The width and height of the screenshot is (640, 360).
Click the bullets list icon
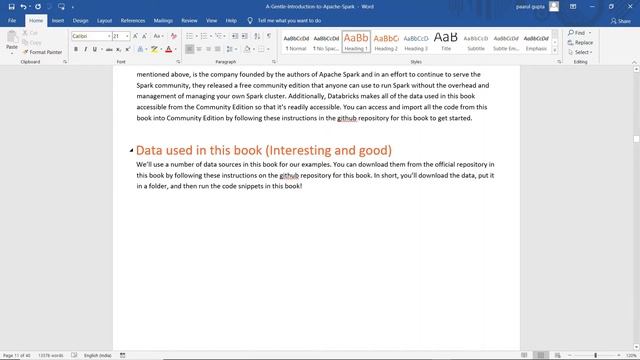pos(189,36)
